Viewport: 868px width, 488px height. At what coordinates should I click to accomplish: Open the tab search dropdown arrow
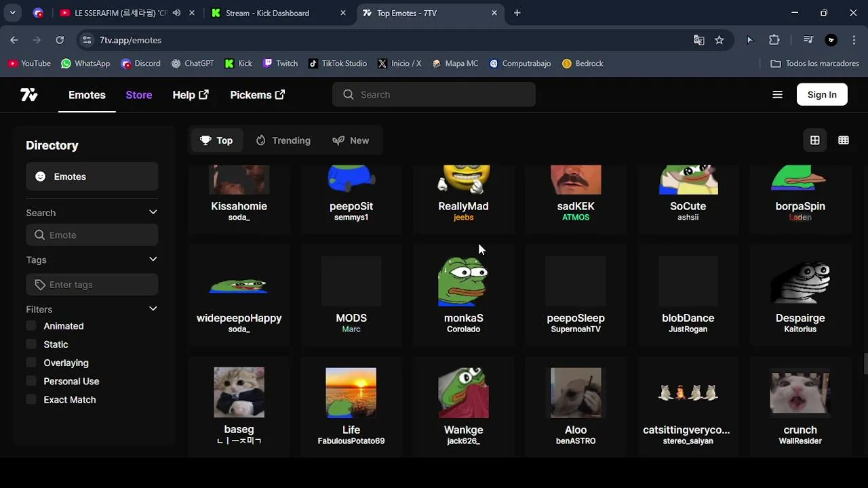[12, 13]
